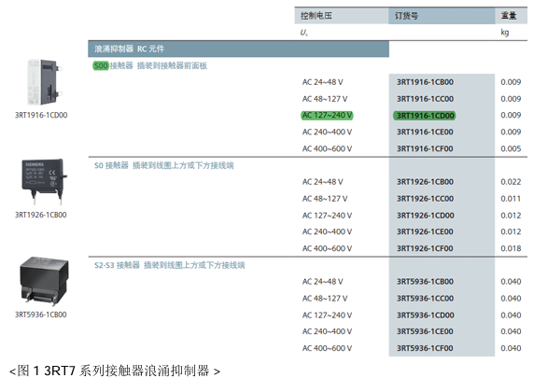This screenshot has height=392, width=534.
Task: Click weight 0.012 in the 3RT1926-1CD00 row
Action: click(x=511, y=216)
